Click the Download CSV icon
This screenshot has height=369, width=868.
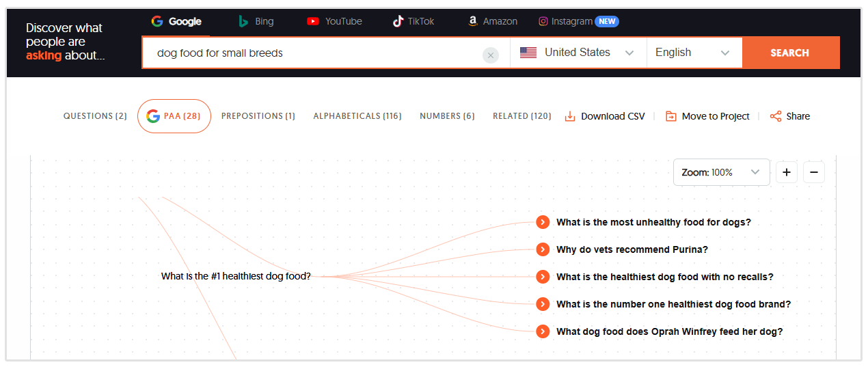pyautogui.click(x=570, y=116)
